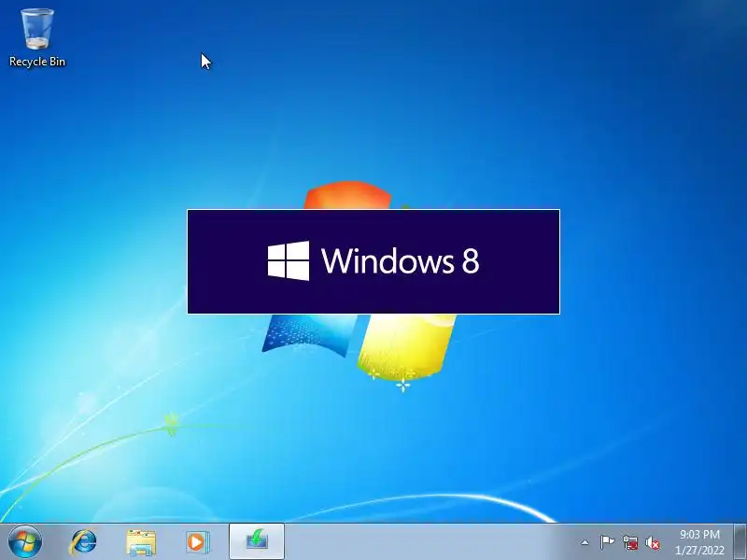This screenshot has height=560, width=747.
Task: Open the muted volume tray icon
Action: [653, 543]
